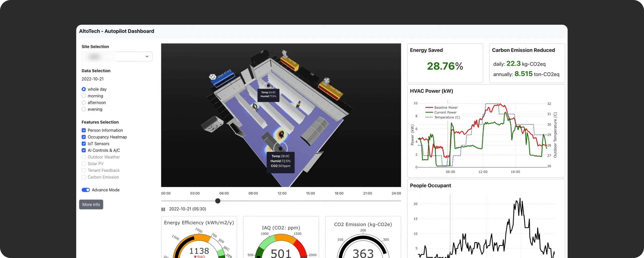Select the afternoon radio option
Viewport: 644px width, 258px height.
pyautogui.click(x=84, y=103)
